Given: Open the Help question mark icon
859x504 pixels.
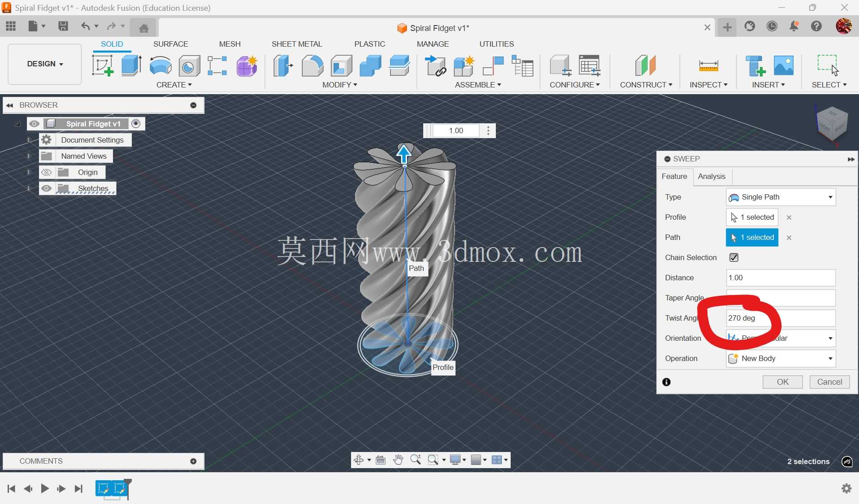Looking at the screenshot, I should click(x=816, y=26).
